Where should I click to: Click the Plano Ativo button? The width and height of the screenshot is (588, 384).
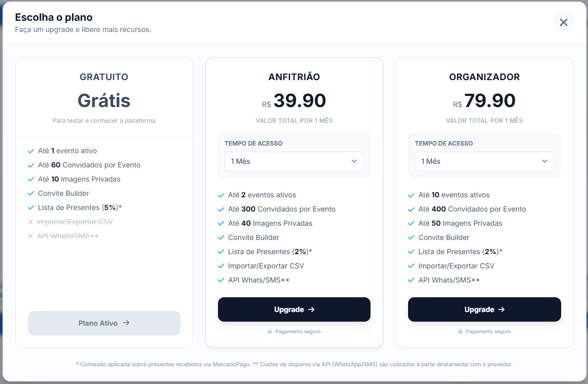click(x=104, y=323)
